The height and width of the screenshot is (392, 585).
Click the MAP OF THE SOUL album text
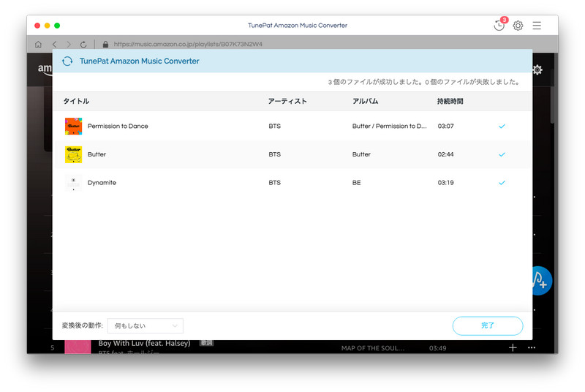373,348
